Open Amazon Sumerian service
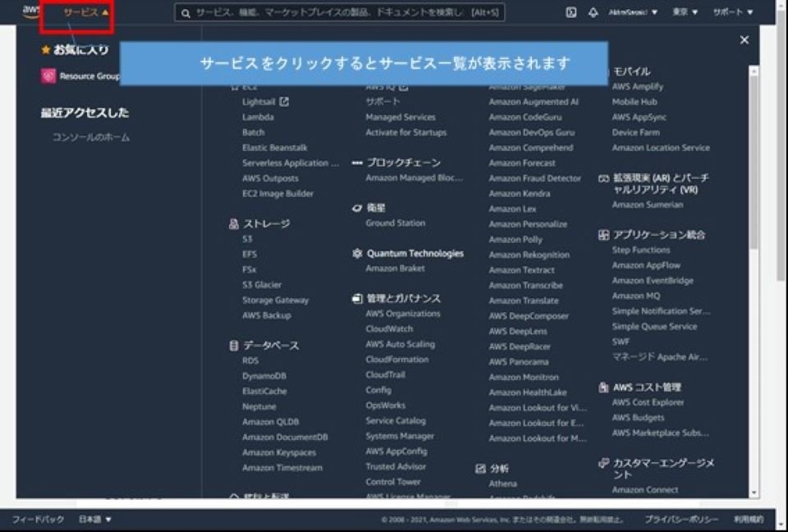Image resolution: width=788 pixels, height=532 pixels. coord(648,204)
